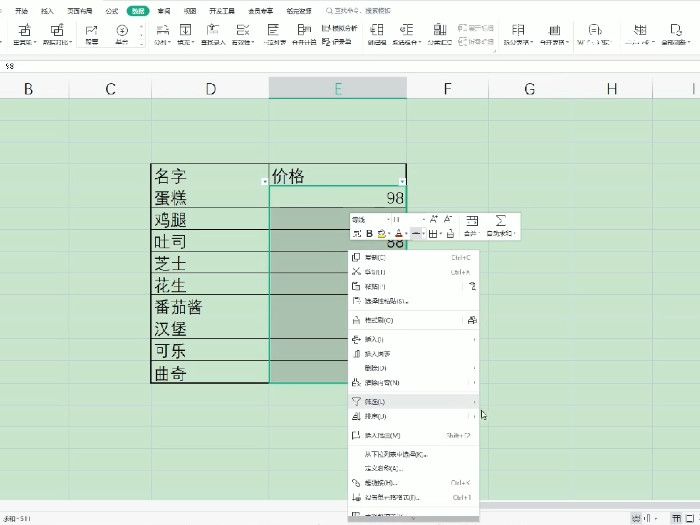This screenshot has height=525, width=700.
Task: Expand the Insert submenu arrow in context menu
Action: point(474,340)
